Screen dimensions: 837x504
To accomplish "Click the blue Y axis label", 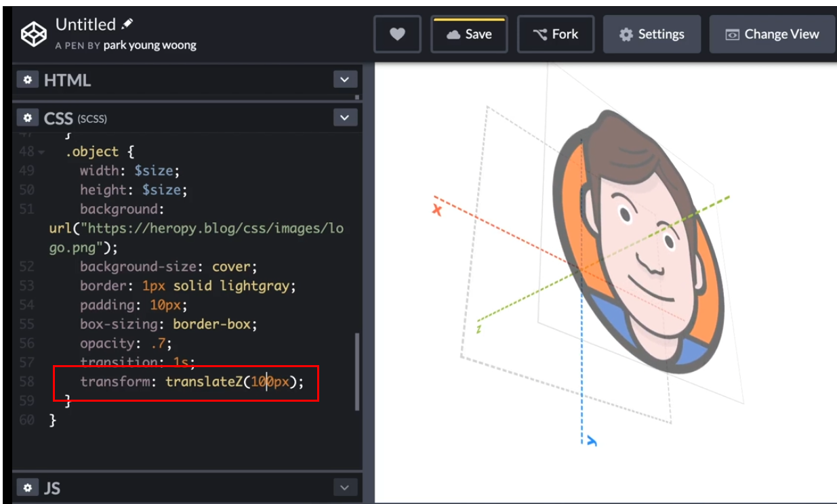I will (x=592, y=442).
